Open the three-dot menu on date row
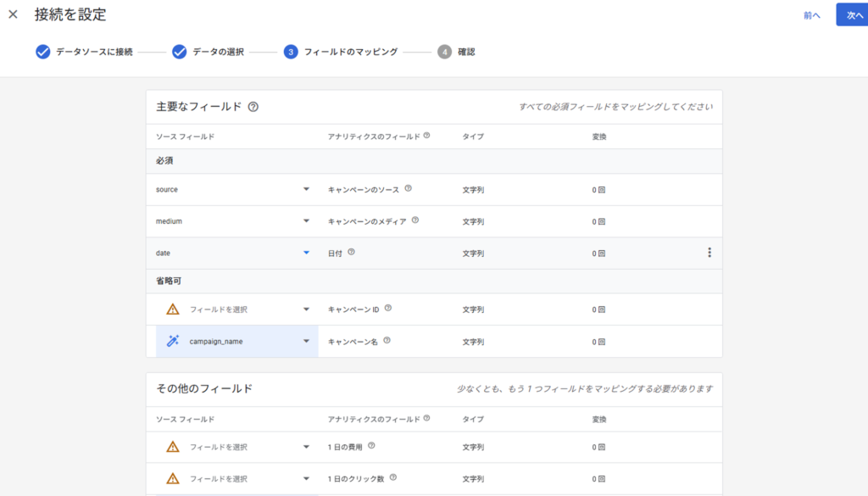Screen dimensions: 868x496 [709, 253]
